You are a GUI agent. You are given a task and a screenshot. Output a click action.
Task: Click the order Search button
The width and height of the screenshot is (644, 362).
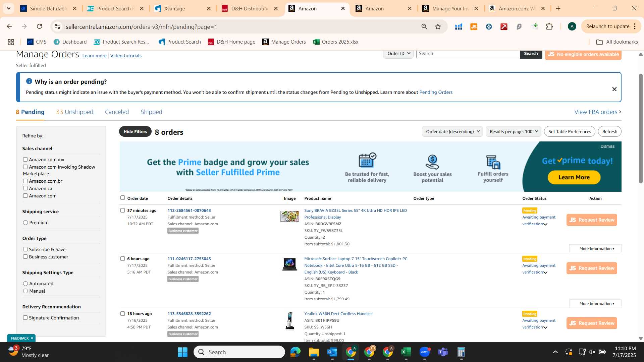(x=531, y=54)
